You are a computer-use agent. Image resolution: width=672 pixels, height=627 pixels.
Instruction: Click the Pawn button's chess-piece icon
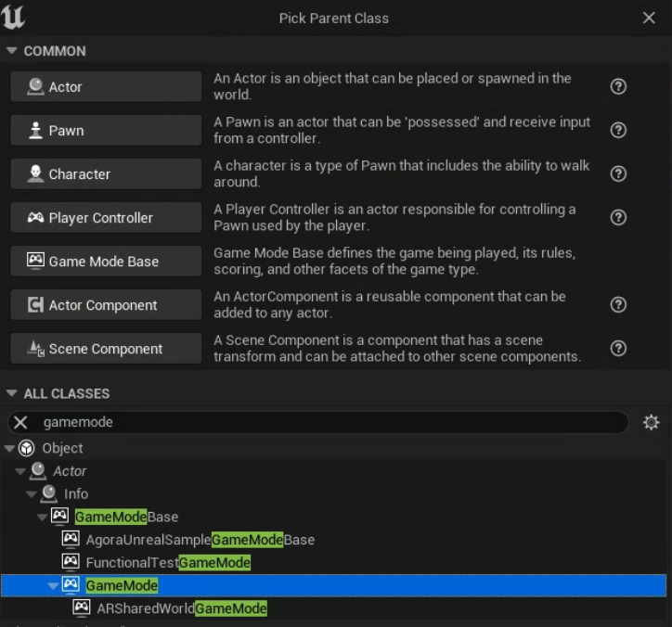35,130
